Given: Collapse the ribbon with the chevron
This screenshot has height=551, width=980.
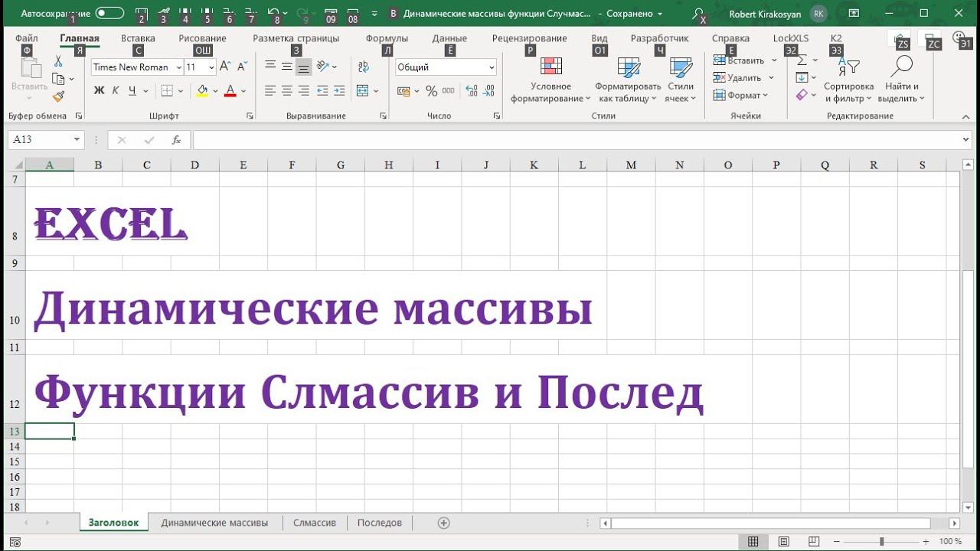Looking at the screenshot, I should [x=965, y=116].
